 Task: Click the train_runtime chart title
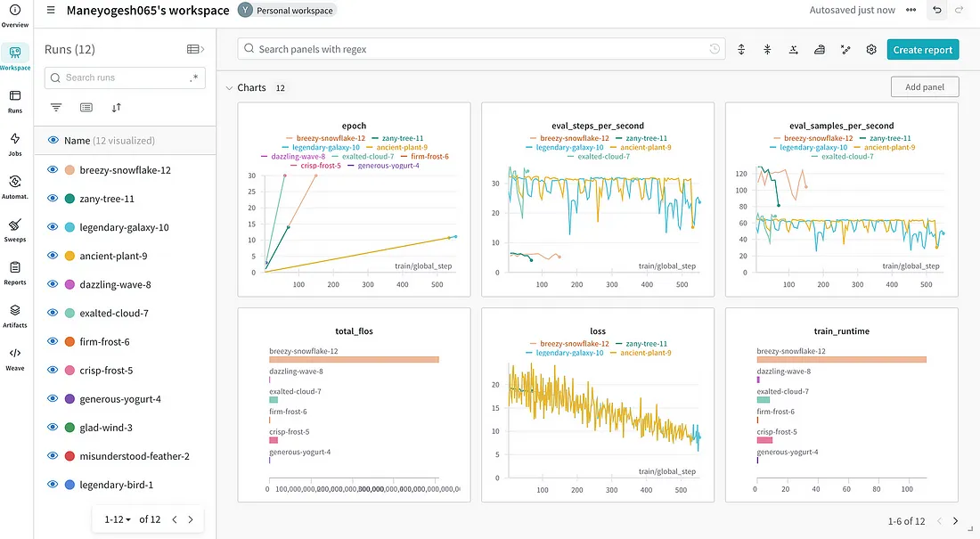tap(841, 331)
